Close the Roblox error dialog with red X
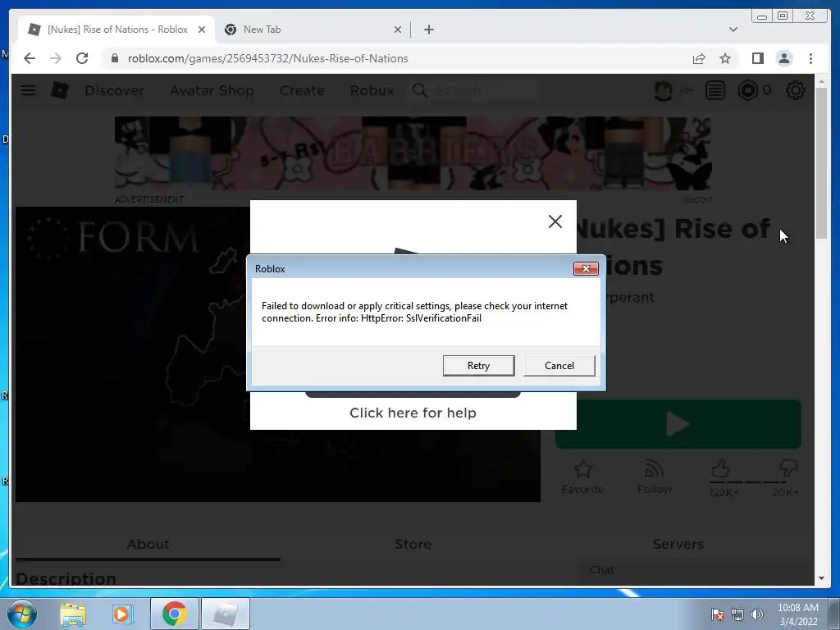 [x=586, y=268]
